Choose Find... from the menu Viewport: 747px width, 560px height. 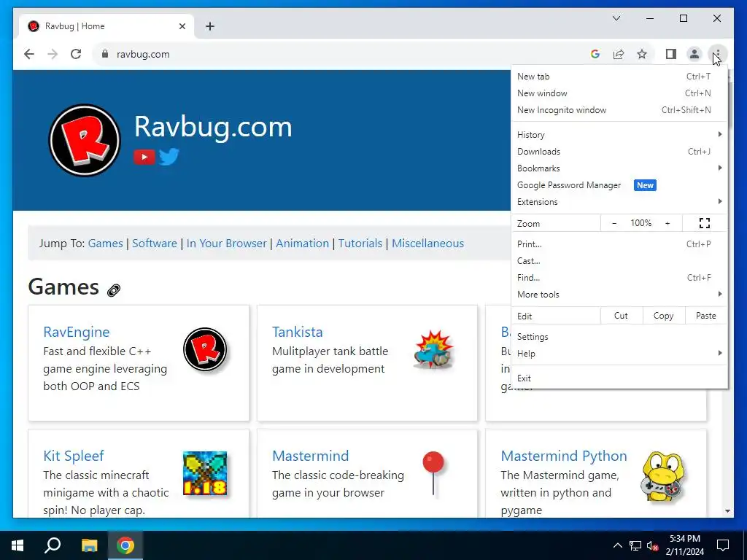(x=619, y=277)
